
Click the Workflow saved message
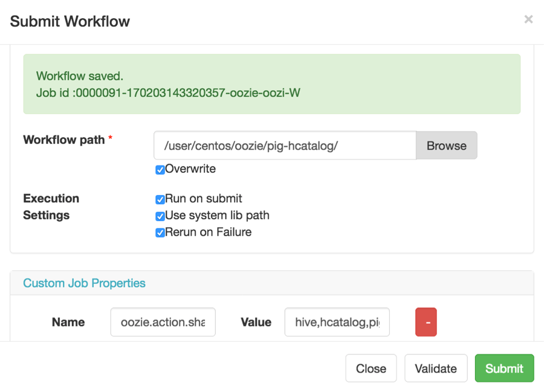click(80, 76)
